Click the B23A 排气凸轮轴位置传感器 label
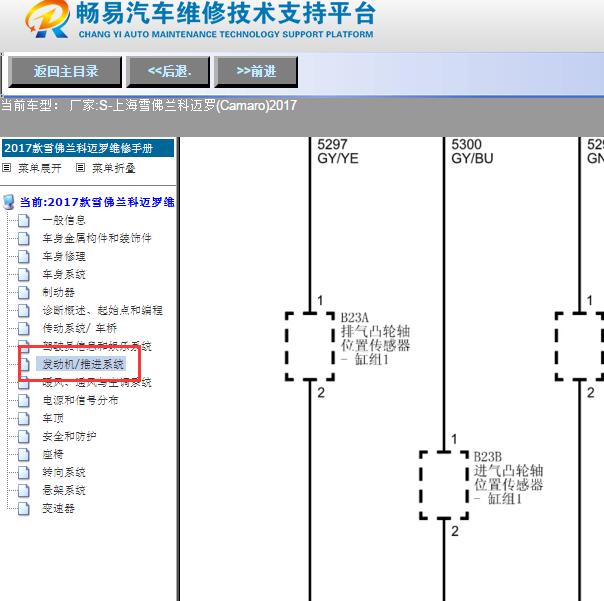 point(375,338)
